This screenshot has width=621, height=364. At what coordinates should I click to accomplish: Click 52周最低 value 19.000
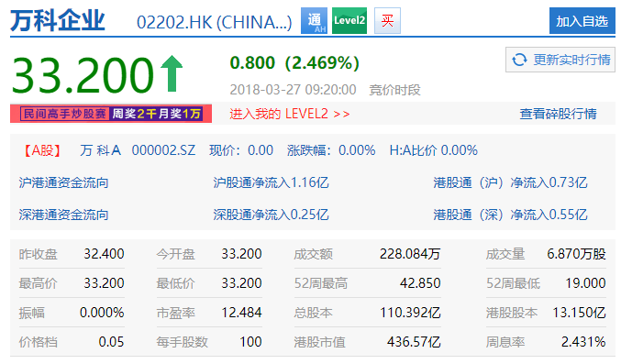(x=586, y=283)
